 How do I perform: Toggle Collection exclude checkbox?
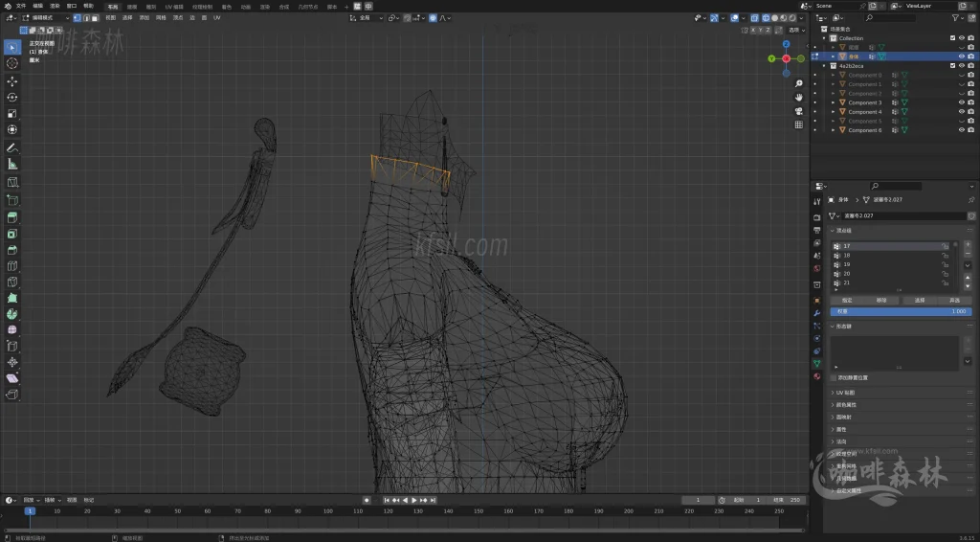point(952,38)
